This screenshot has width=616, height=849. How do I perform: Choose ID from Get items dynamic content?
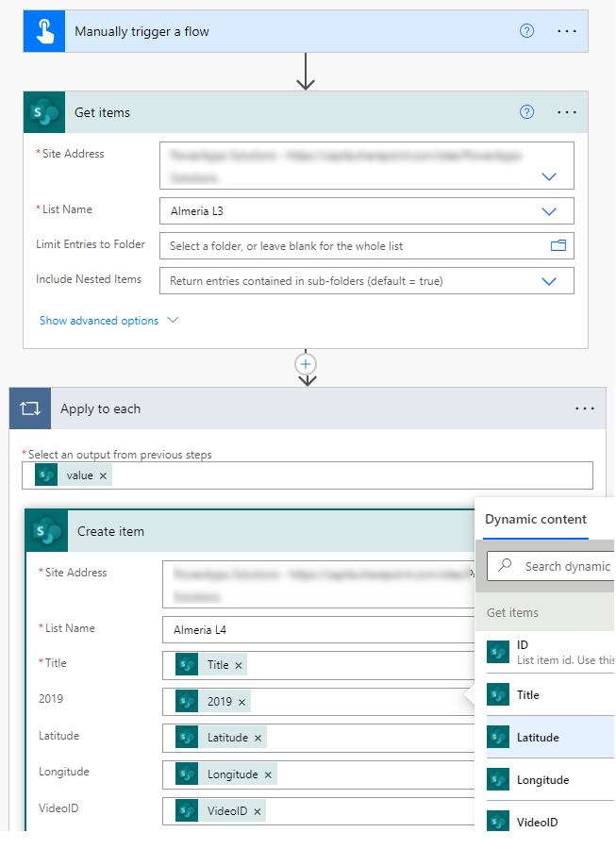tap(550, 652)
